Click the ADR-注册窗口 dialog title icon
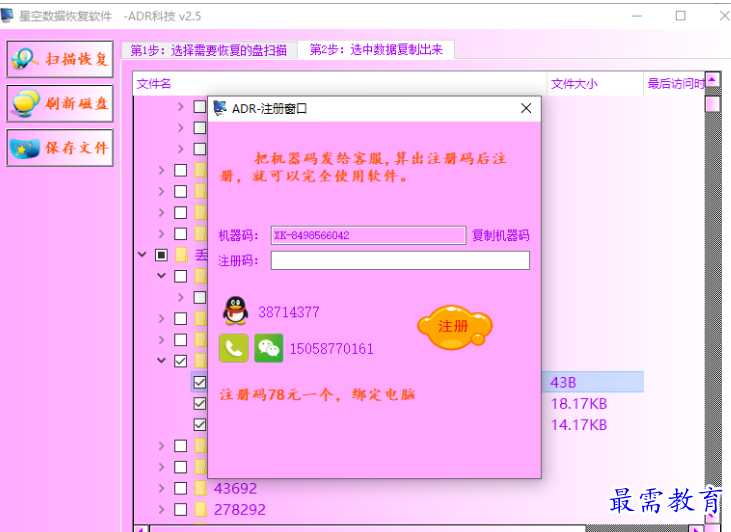This screenshot has width=731, height=532. point(220,108)
